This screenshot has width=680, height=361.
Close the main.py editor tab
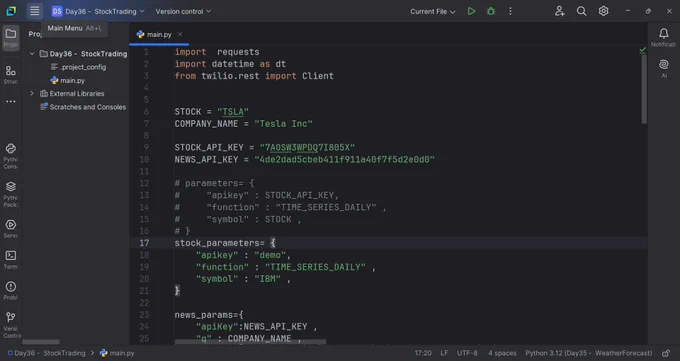tap(180, 34)
